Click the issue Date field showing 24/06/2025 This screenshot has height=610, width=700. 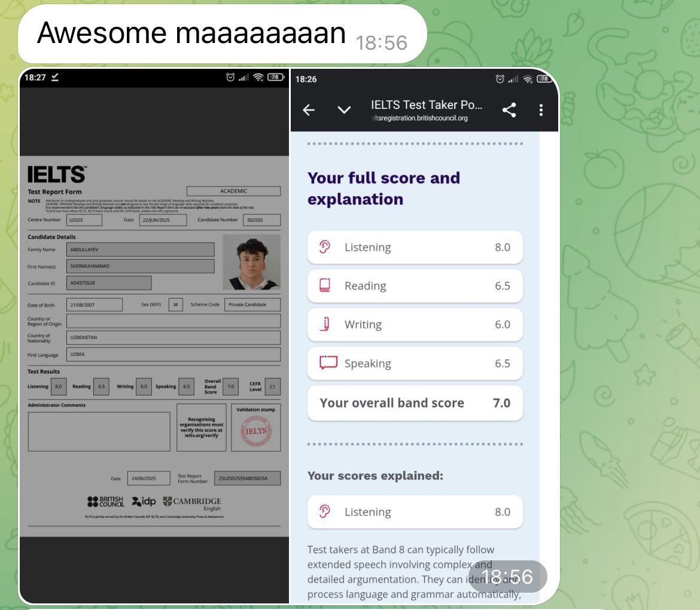click(x=148, y=478)
